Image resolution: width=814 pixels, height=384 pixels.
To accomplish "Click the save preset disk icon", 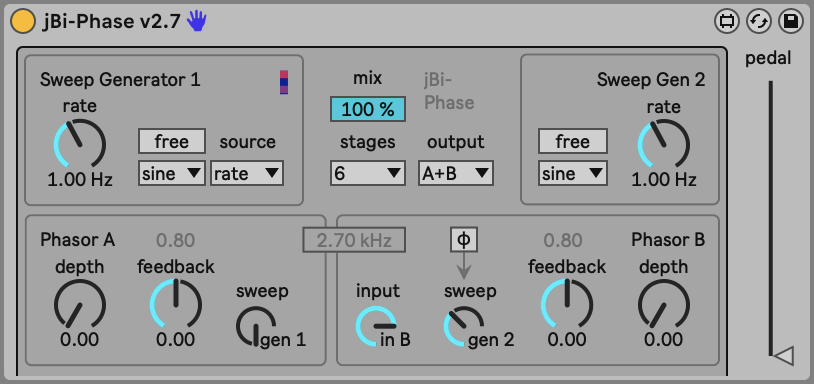I will coord(791,22).
